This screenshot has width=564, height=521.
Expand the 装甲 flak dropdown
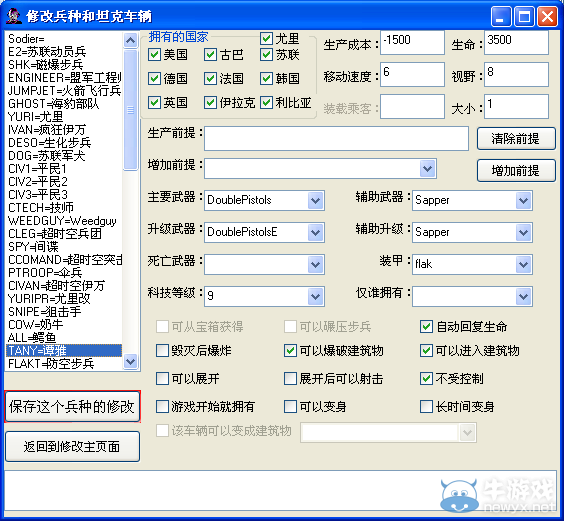point(523,264)
